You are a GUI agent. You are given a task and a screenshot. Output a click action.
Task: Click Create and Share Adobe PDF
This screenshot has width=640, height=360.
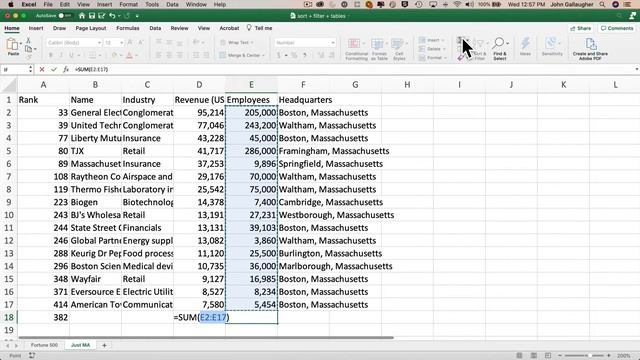[590, 49]
